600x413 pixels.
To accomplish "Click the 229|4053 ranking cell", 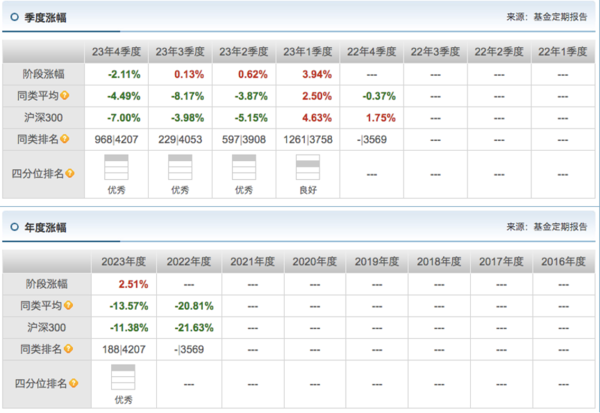I will [180, 139].
